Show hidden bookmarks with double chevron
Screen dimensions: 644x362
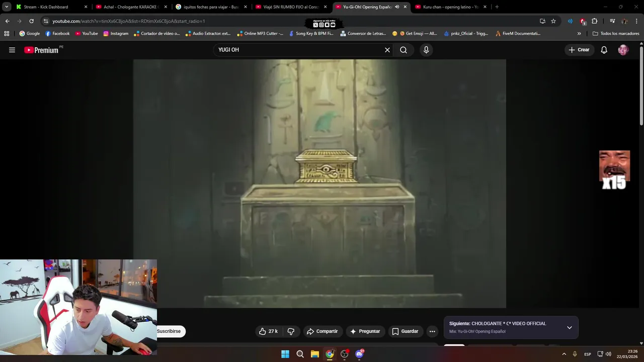(579, 34)
